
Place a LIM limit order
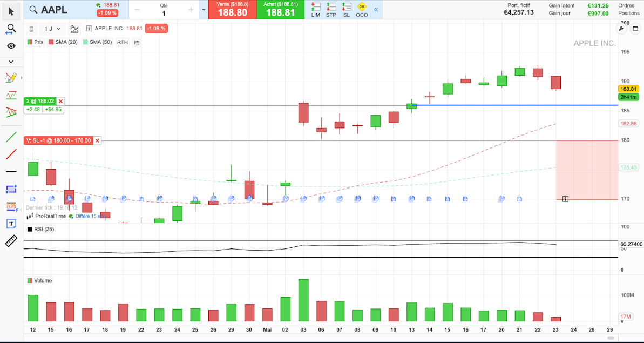point(316,10)
